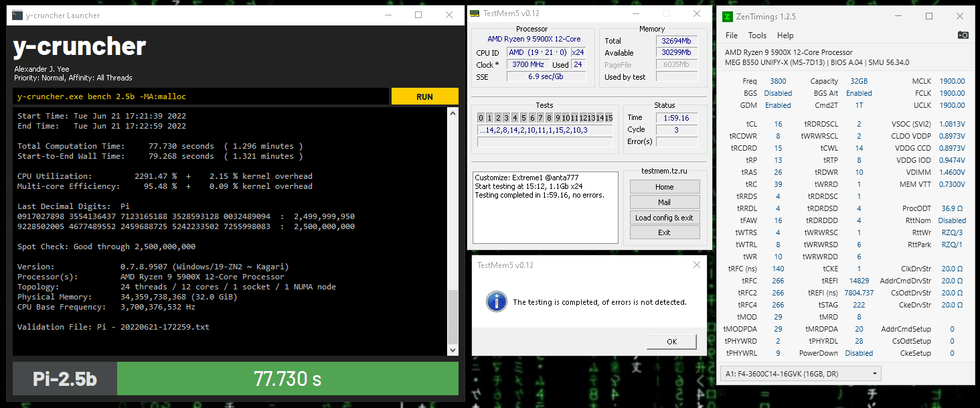Click the MCLK value 1900.00
The height and width of the screenshot is (408, 980).
[x=952, y=81]
